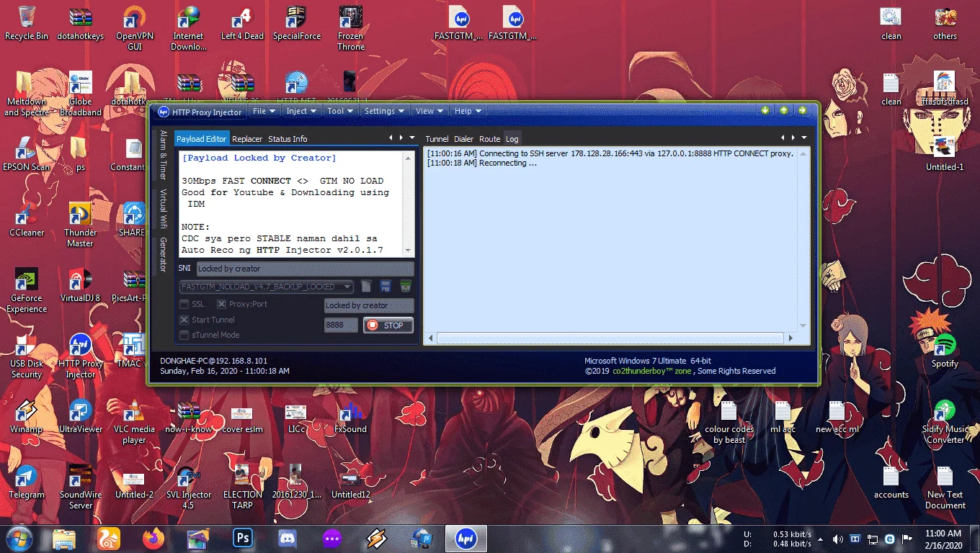Select Internet Download Manager desktop shortcut
980x553 pixels.
click(189, 29)
